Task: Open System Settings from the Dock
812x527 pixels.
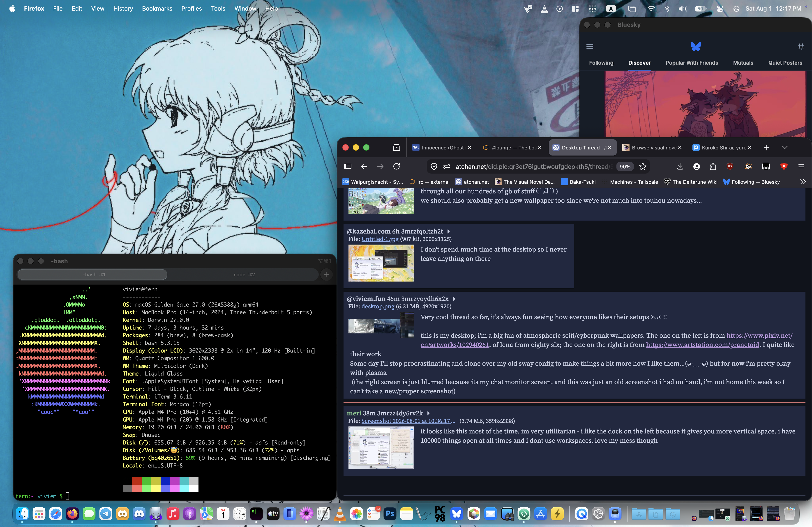Action: click(x=598, y=514)
